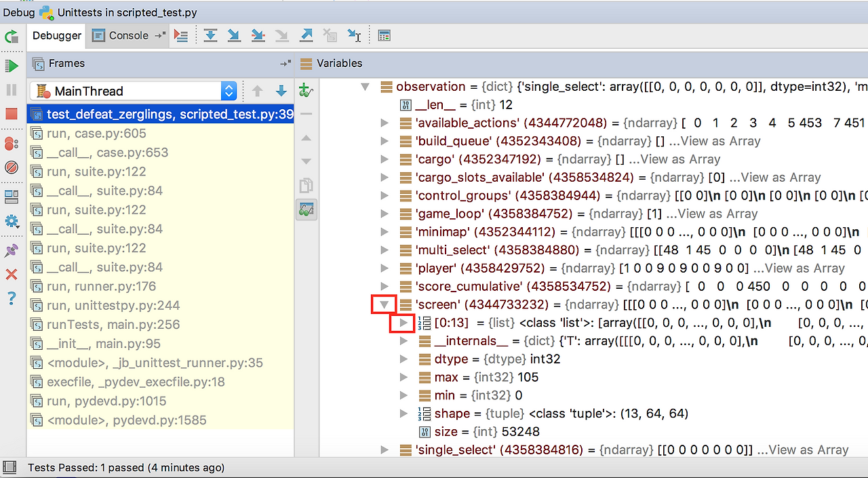The image size is (868, 478).
Task: Select frame 'run, case.py:605'
Action: pyautogui.click(x=161, y=134)
